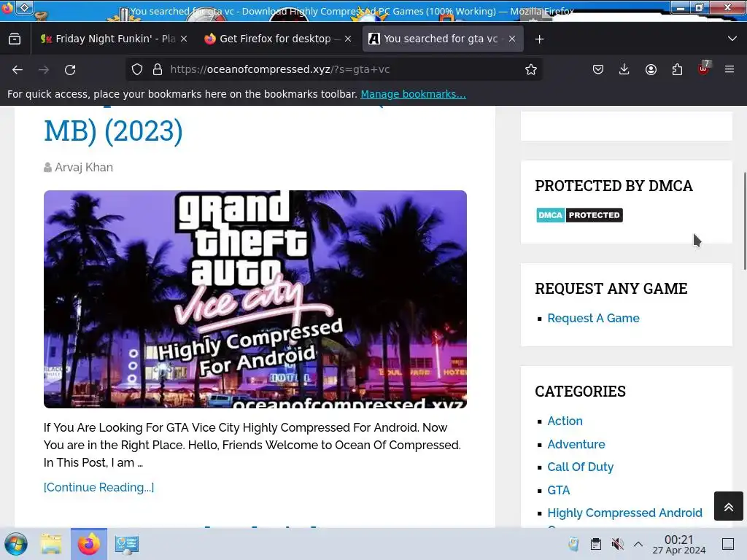Open the file explorer taskbar folder icon
The image size is (747, 560).
click(x=51, y=544)
